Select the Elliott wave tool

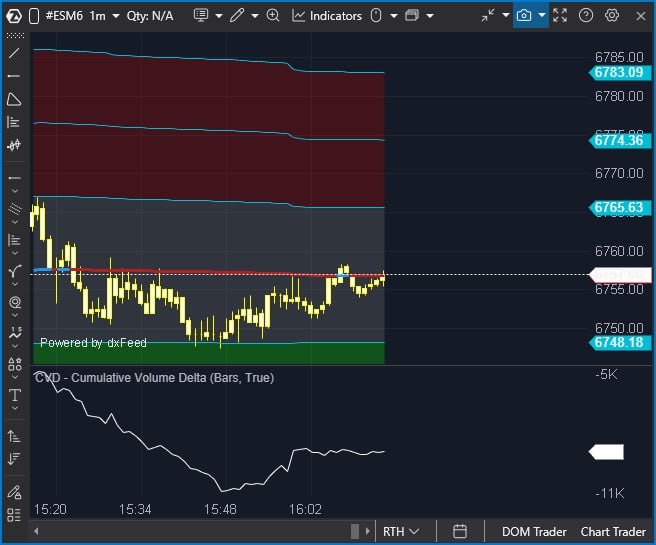pos(15,333)
